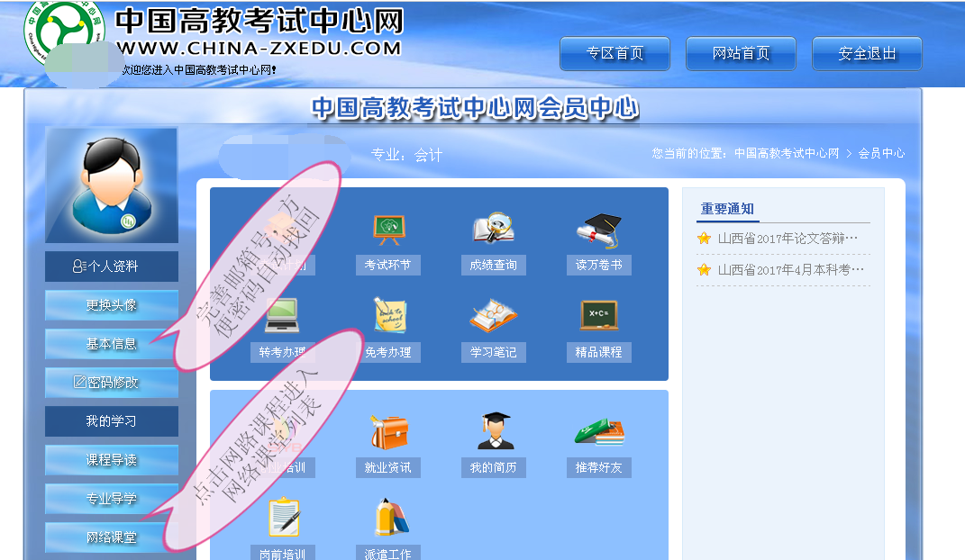Select 更换头像 in the left sidebar
The image size is (965, 560).
(112, 305)
